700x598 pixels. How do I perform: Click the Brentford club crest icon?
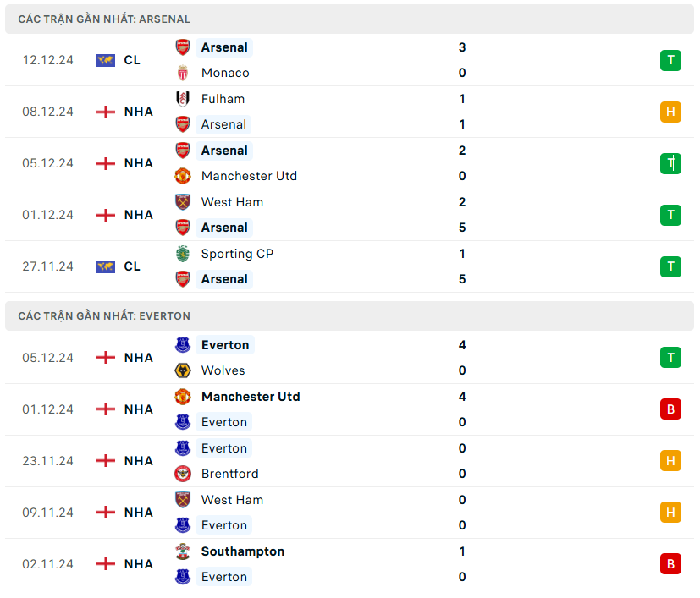pyautogui.click(x=183, y=474)
